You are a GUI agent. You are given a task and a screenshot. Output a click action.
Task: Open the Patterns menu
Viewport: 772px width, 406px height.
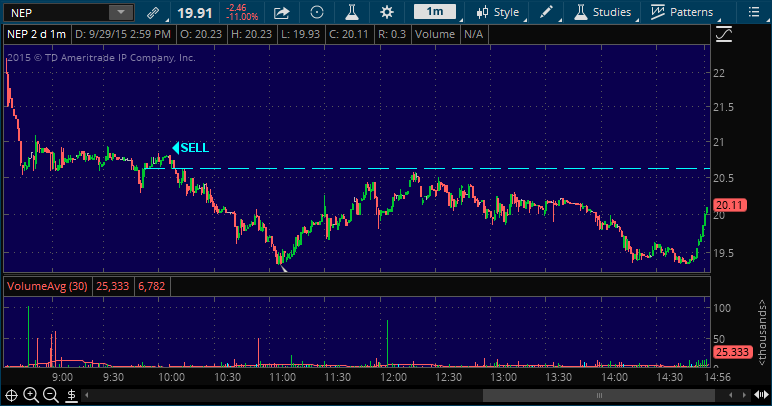[682, 13]
